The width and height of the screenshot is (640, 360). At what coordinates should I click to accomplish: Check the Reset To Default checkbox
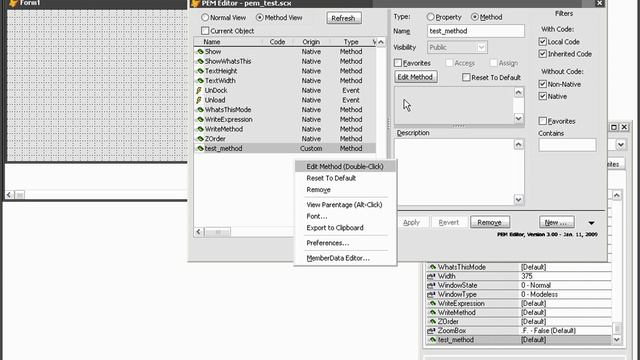click(466, 78)
